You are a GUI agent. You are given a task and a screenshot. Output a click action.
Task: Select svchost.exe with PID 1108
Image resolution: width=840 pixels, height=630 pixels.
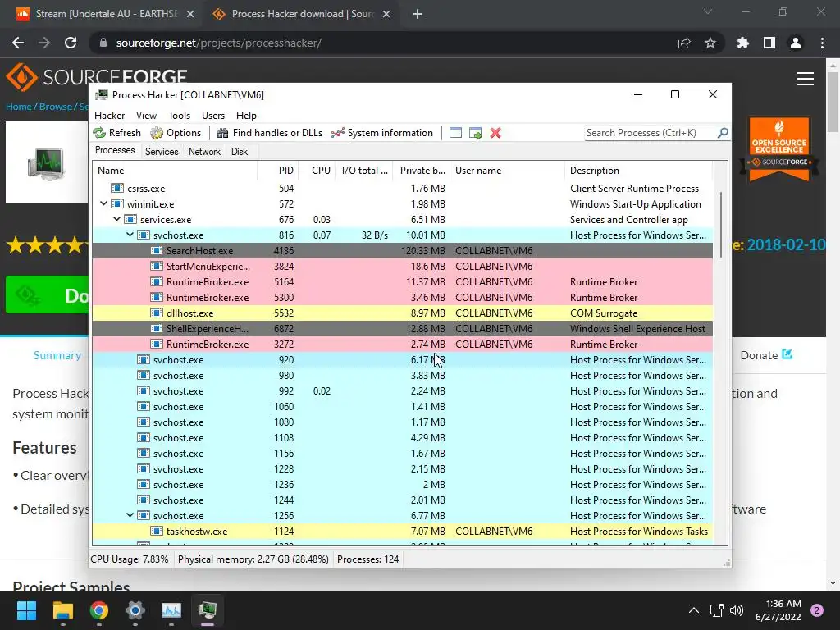tap(402, 438)
